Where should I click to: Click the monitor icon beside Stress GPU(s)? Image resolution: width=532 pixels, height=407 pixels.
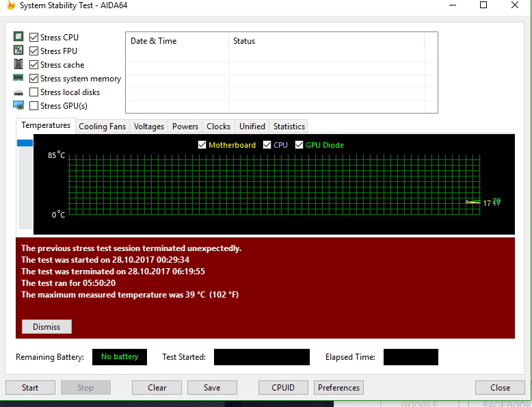coord(18,105)
